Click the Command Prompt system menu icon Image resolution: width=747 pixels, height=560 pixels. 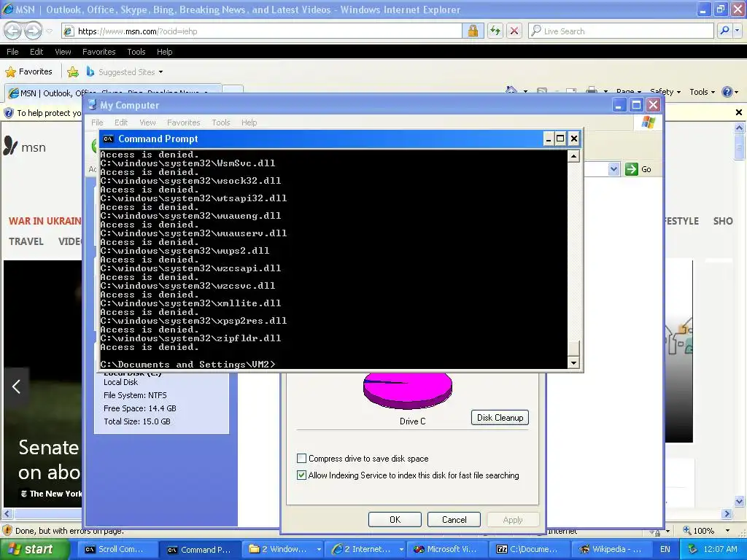click(x=108, y=139)
